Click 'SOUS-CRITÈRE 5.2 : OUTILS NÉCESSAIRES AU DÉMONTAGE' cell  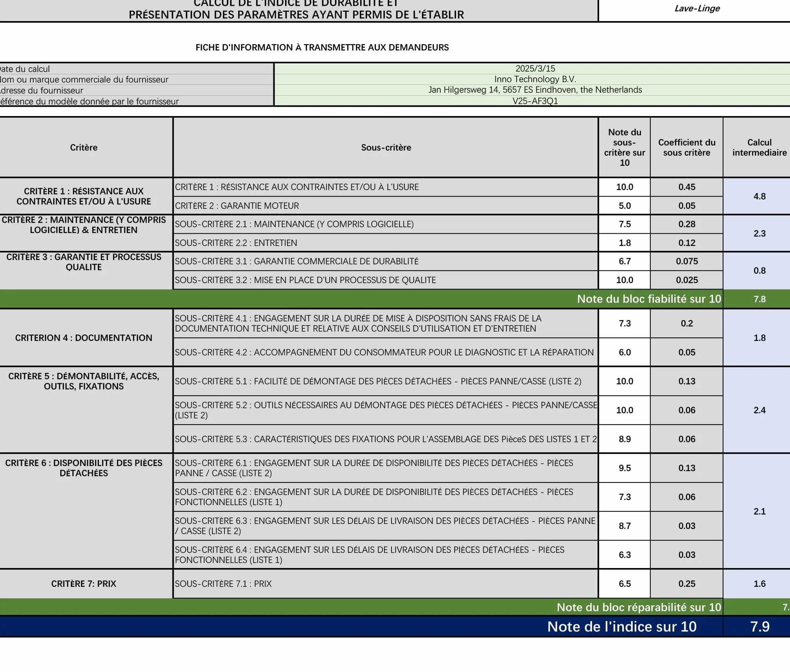click(386, 410)
